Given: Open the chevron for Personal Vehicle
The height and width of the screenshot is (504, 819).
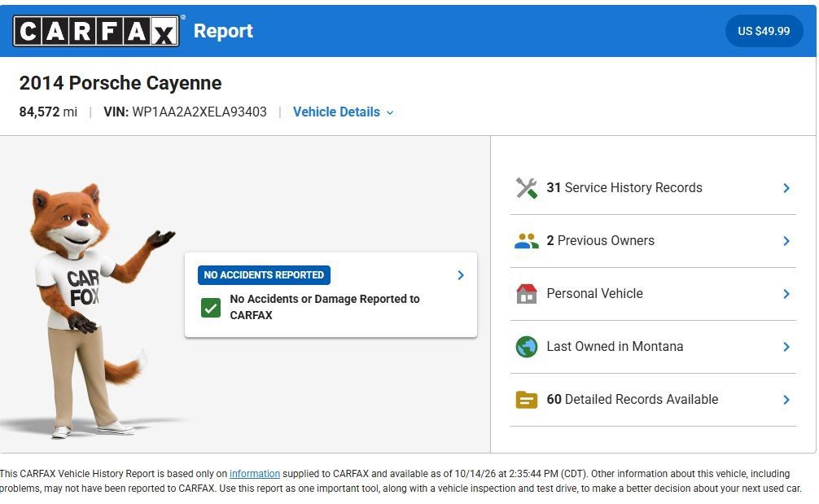Looking at the screenshot, I should (786, 294).
